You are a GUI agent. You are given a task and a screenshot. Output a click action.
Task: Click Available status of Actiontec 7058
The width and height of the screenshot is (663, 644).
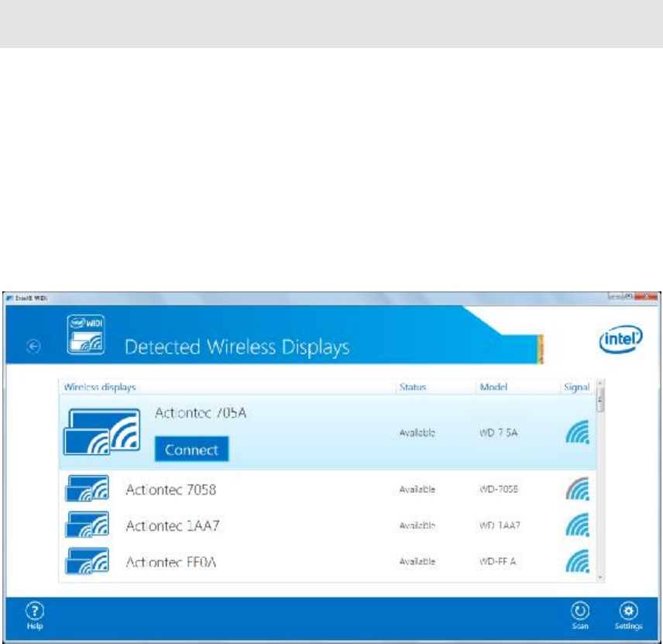[x=417, y=489]
